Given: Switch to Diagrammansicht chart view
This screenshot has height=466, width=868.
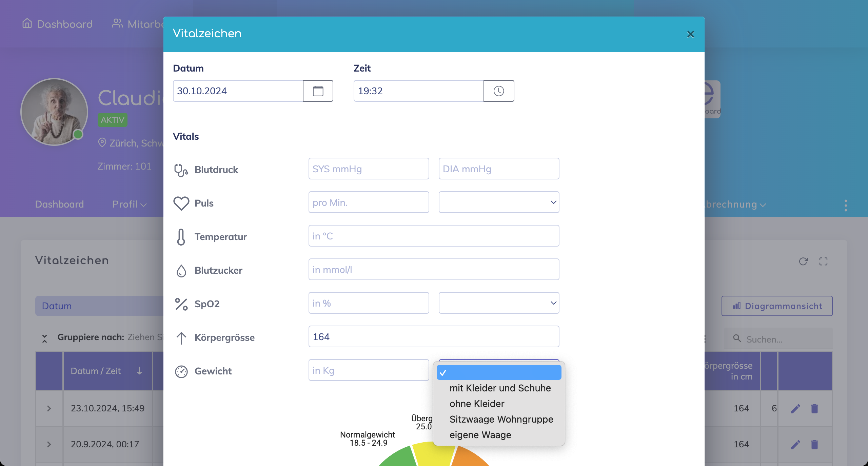Looking at the screenshot, I should point(776,306).
